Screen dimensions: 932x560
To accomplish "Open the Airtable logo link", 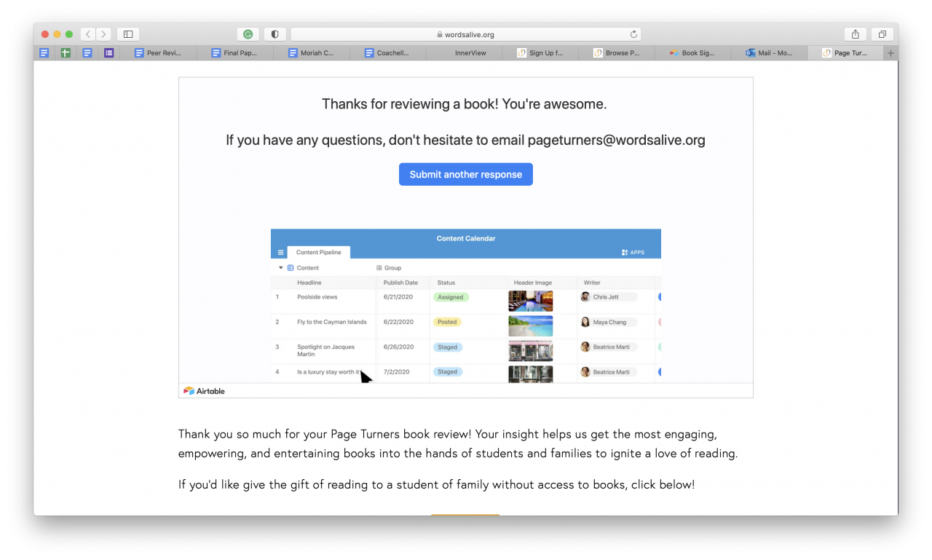I will point(204,391).
